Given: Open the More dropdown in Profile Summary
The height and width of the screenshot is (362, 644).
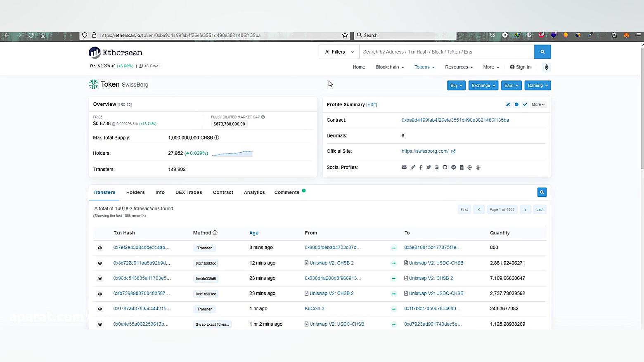Looking at the screenshot, I should (x=538, y=104).
